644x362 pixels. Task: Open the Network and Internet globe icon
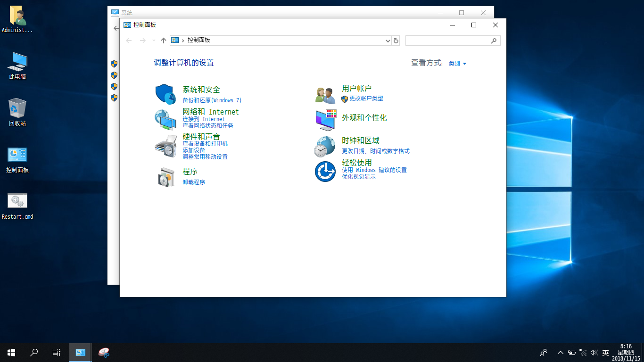click(165, 119)
